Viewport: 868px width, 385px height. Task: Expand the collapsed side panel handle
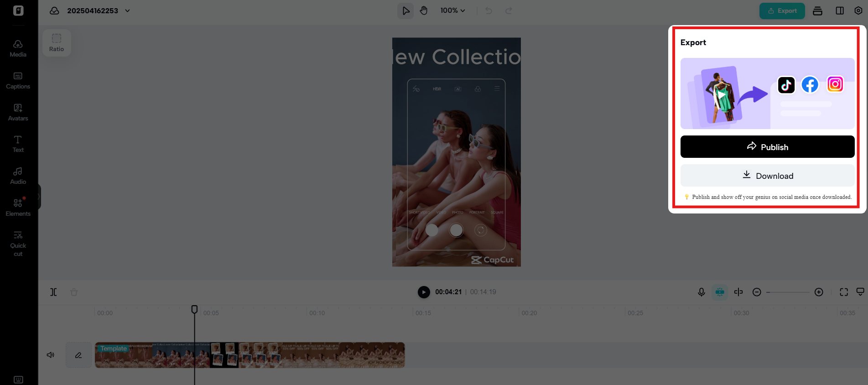pyautogui.click(x=39, y=197)
